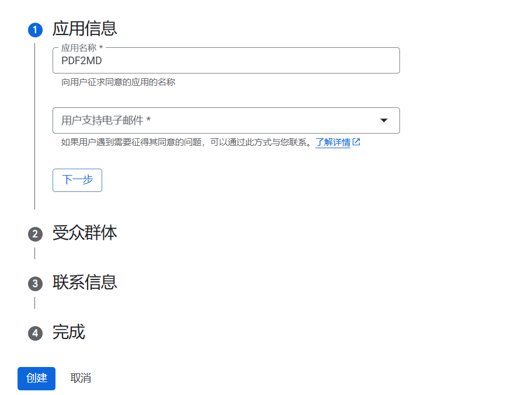Click the 应用名称 input field containing PDF2MD
The height and width of the screenshot is (395, 532).
[226, 60]
